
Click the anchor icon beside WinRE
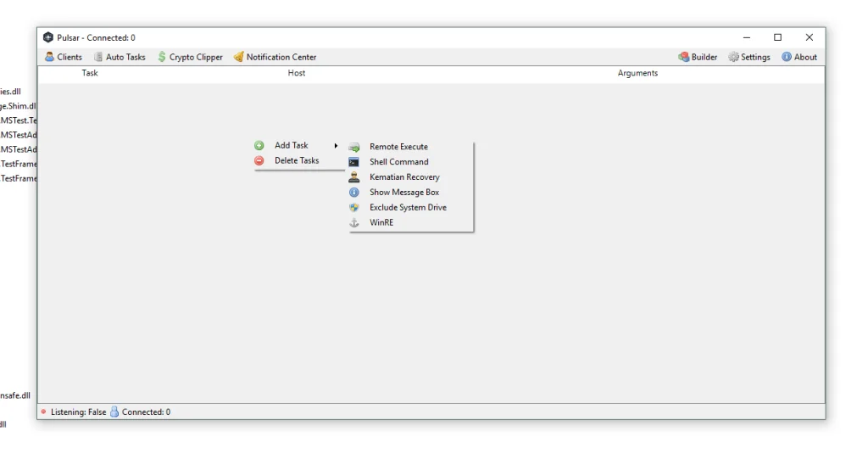pos(354,222)
